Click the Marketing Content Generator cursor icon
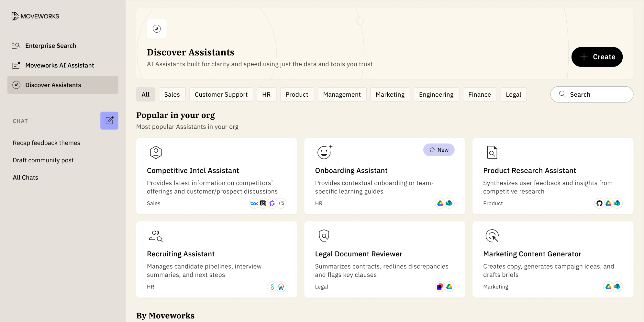 (492, 236)
